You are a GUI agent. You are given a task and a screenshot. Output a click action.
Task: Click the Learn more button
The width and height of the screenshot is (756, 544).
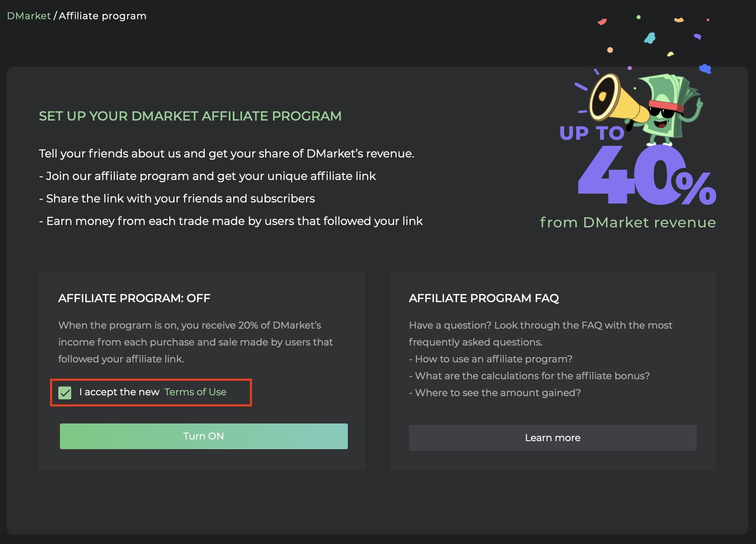click(x=553, y=438)
